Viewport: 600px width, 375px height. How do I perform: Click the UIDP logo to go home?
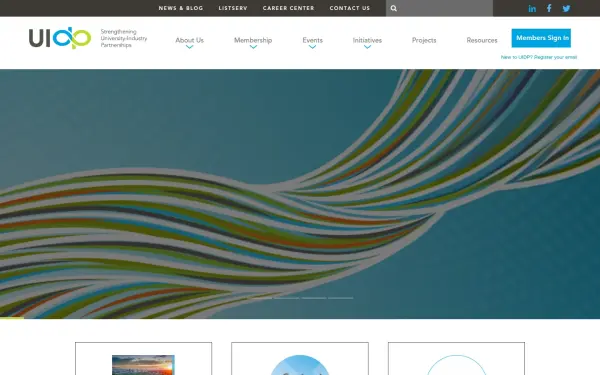pos(60,38)
